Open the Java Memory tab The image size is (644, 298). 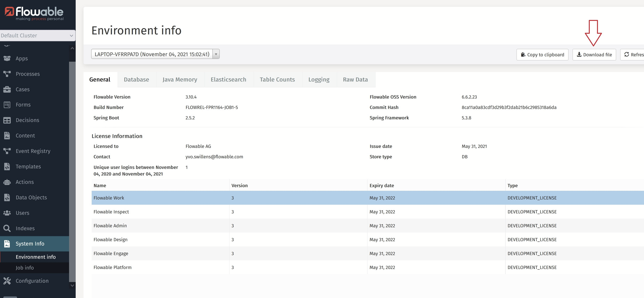180,80
